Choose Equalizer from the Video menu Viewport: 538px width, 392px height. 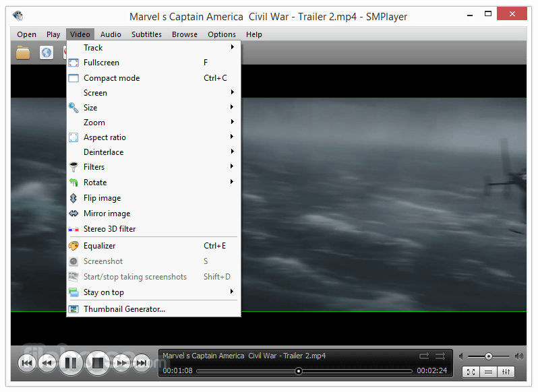pyautogui.click(x=154, y=246)
